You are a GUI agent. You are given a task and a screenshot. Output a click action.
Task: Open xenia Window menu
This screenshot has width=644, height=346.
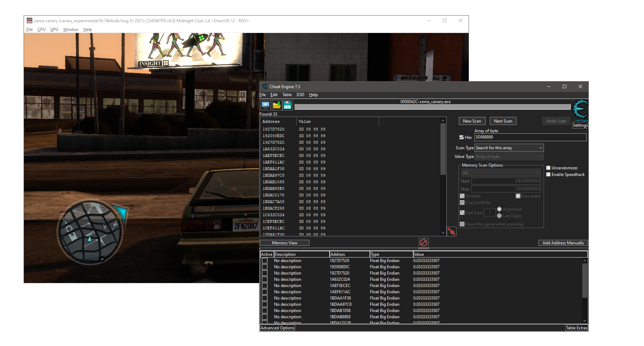click(x=71, y=29)
